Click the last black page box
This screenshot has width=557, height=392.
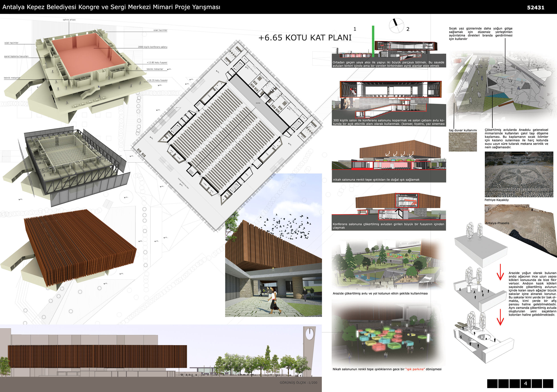click(x=548, y=384)
